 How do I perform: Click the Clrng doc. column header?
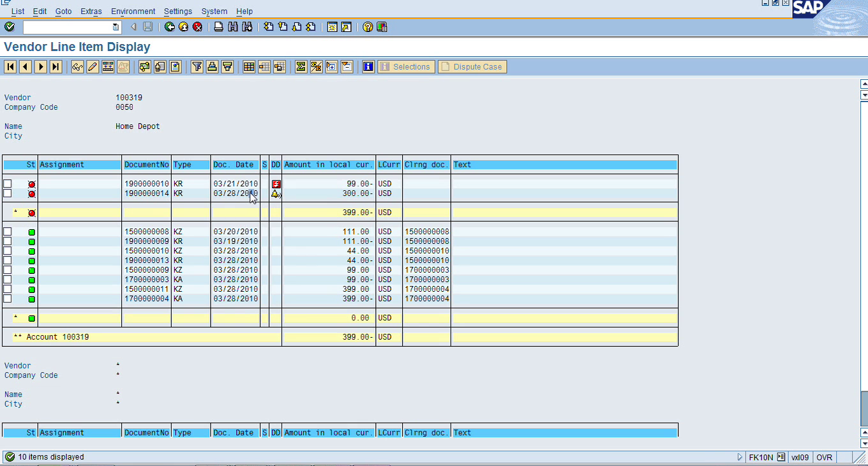coord(426,165)
